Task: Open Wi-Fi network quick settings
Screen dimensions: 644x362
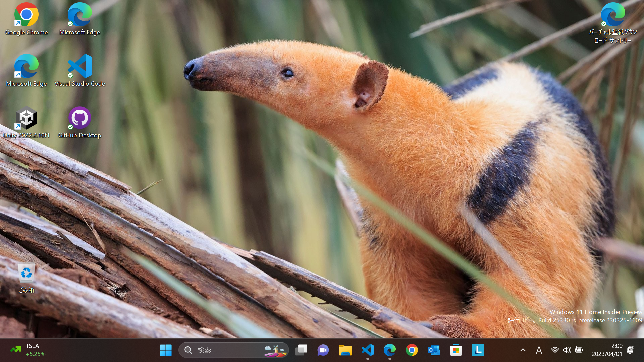Action: coord(555,350)
